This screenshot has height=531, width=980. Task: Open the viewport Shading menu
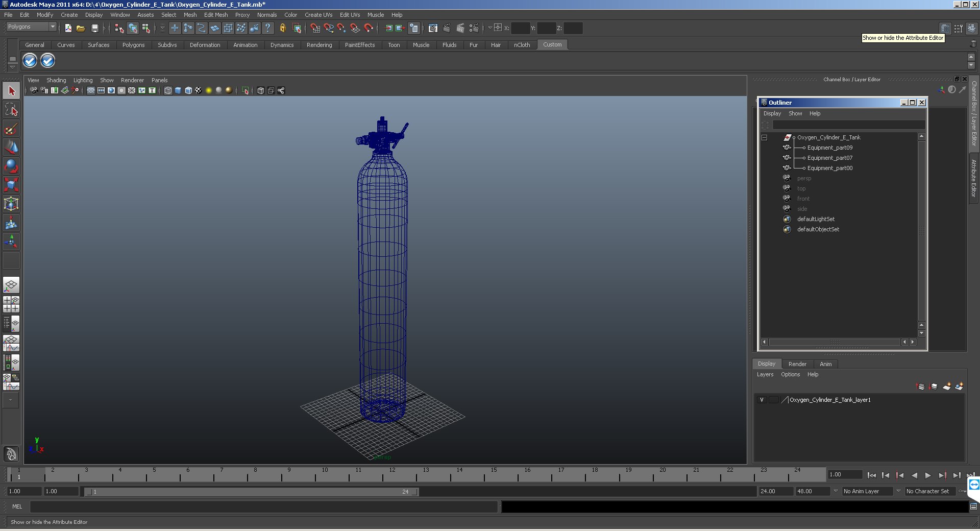[x=56, y=80]
